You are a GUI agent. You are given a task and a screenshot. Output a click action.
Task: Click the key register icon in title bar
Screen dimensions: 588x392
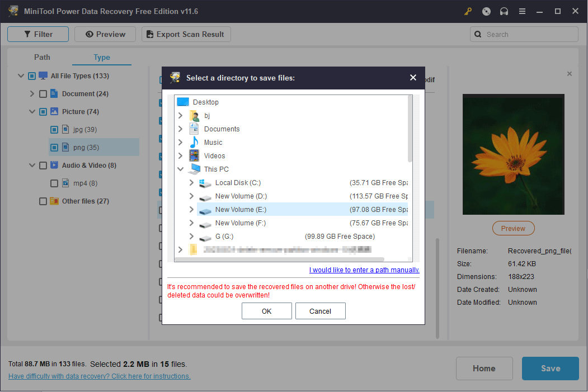468,11
